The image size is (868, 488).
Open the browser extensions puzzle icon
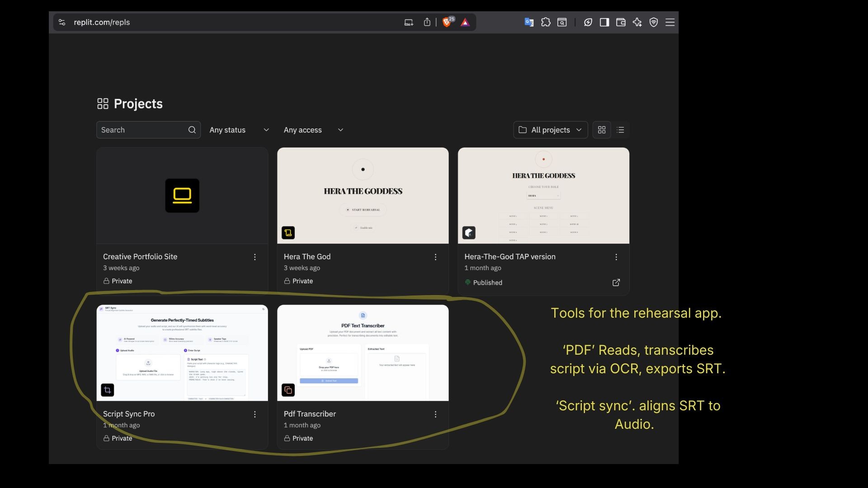(x=546, y=22)
